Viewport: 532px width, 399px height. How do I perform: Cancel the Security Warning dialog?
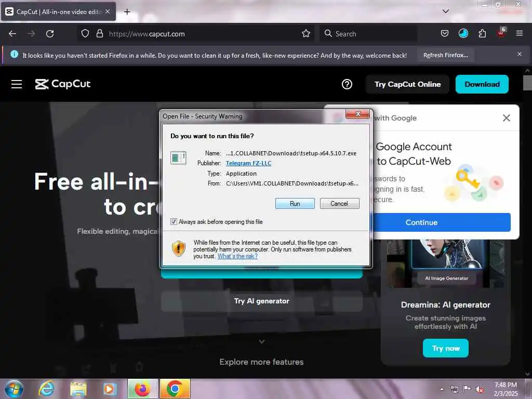click(x=339, y=204)
